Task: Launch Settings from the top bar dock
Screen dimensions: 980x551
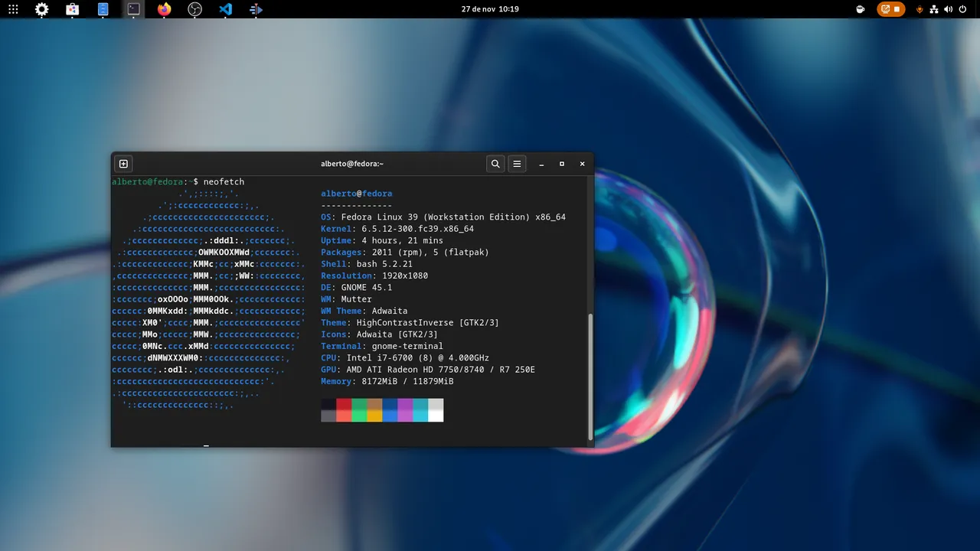Action: (42, 9)
